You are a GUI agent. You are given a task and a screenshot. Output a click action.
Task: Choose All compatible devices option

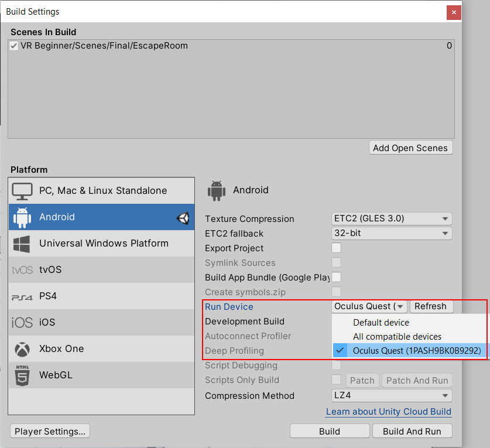[409, 337]
